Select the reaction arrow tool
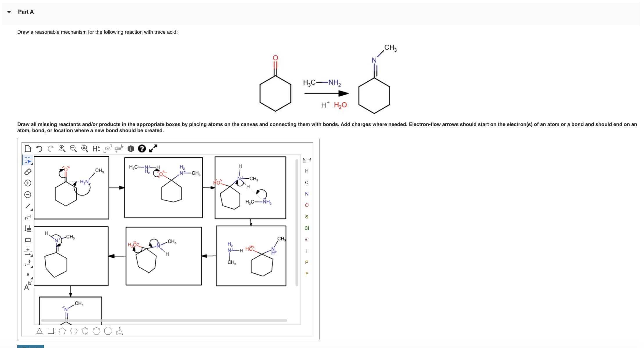The image size is (644, 348). (x=27, y=251)
